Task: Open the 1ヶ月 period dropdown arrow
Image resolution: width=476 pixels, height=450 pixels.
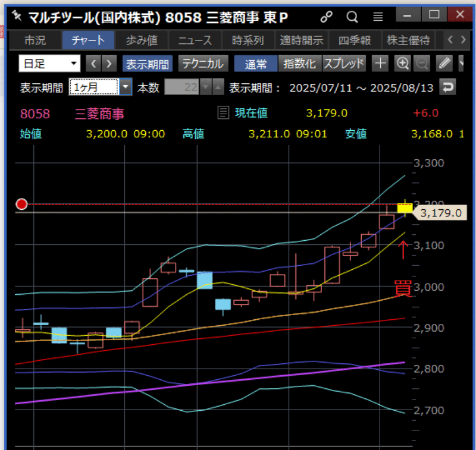Action: click(126, 87)
